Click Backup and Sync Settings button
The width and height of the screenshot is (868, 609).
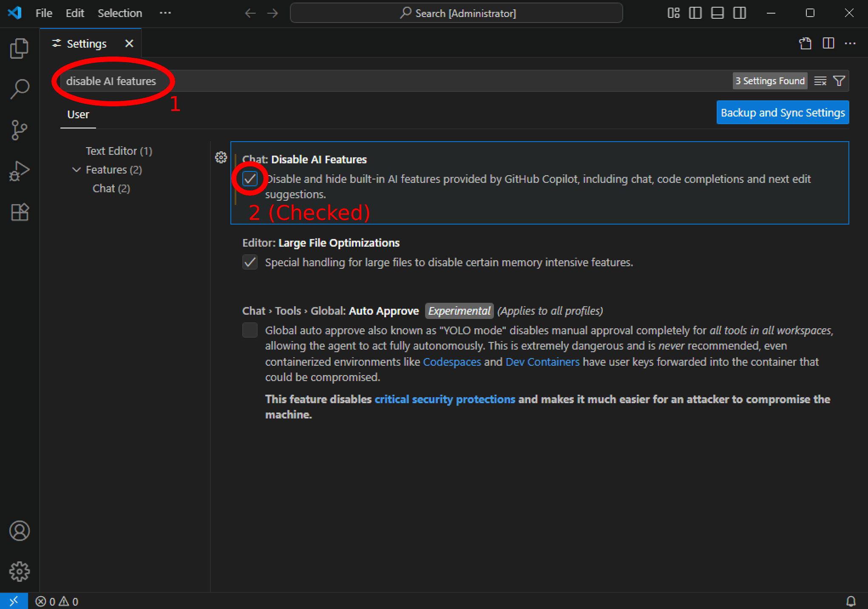click(x=782, y=113)
